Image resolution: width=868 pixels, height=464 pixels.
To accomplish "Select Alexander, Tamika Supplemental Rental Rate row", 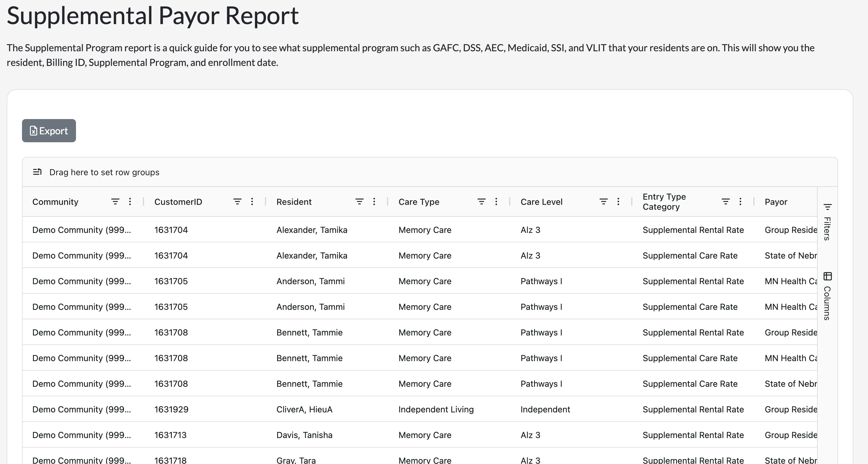I will 312,230.
